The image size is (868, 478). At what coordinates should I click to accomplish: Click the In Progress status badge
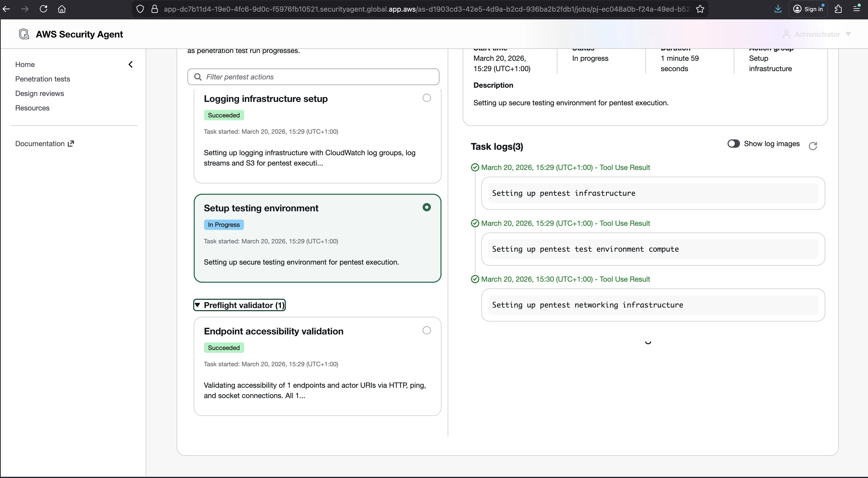point(224,225)
